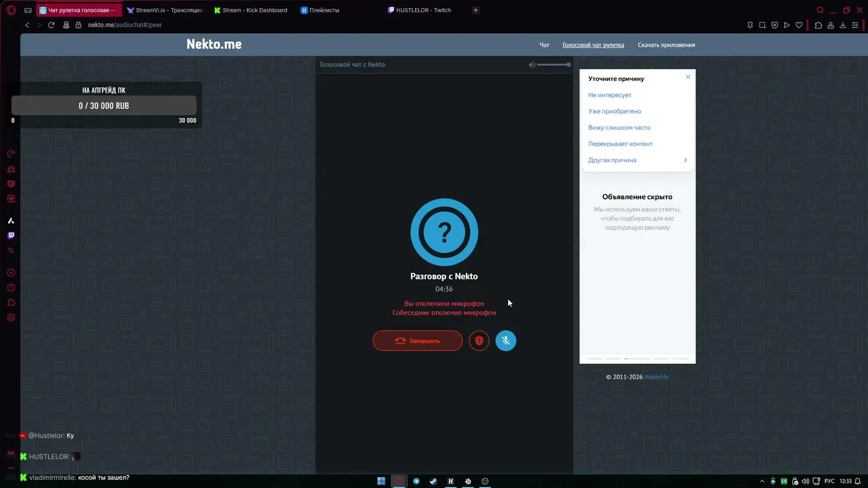Select the Чат рулетка голосовая tab
This screenshot has height=488, width=868.
pyautogui.click(x=78, y=10)
